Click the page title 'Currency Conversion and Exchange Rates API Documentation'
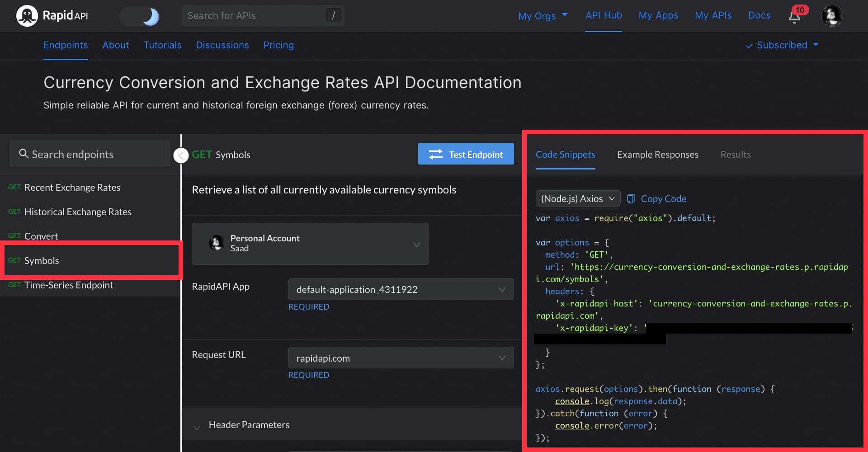868x452 pixels. click(x=283, y=83)
